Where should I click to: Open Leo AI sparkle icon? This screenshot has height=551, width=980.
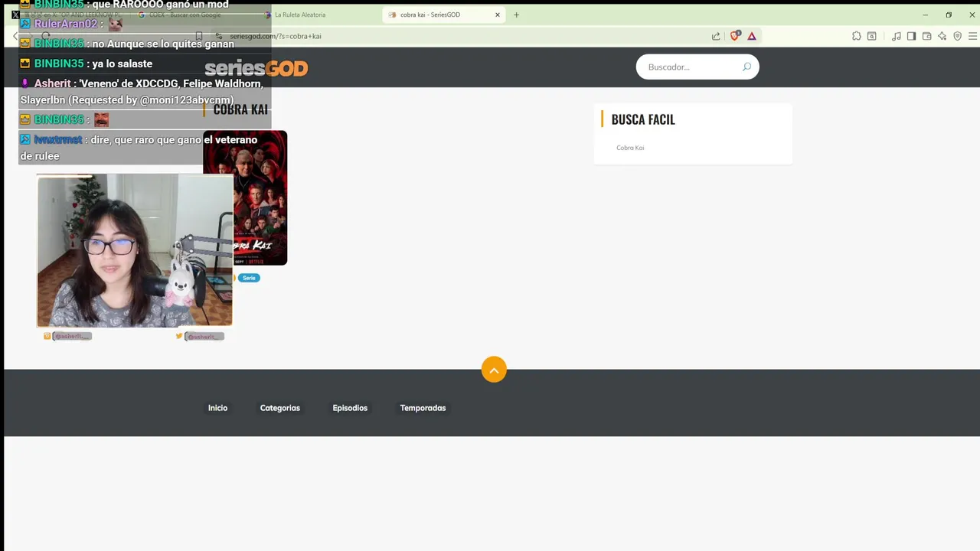click(942, 36)
